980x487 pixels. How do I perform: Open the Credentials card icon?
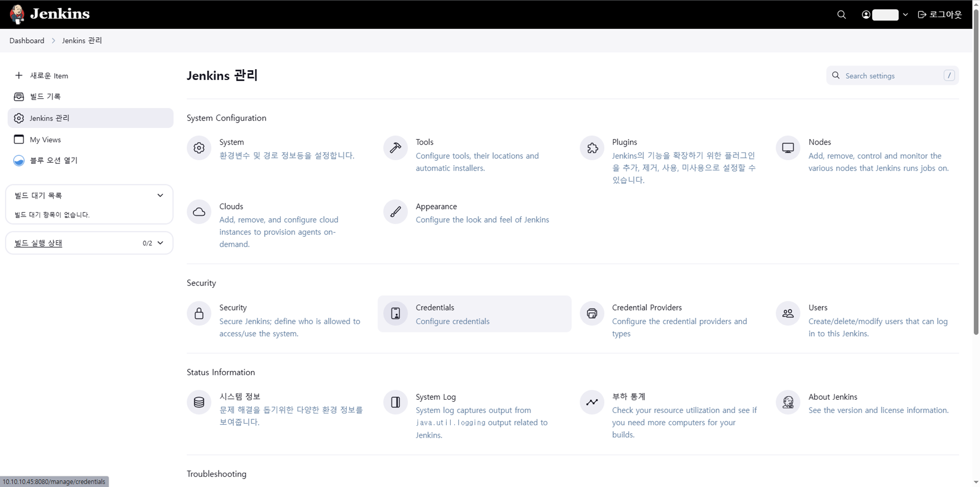395,313
